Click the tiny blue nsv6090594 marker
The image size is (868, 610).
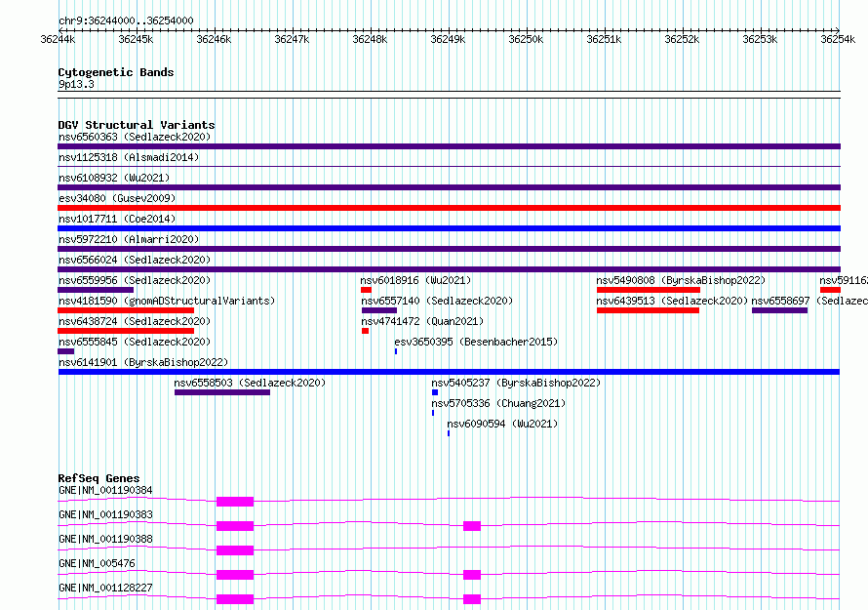[449, 433]
